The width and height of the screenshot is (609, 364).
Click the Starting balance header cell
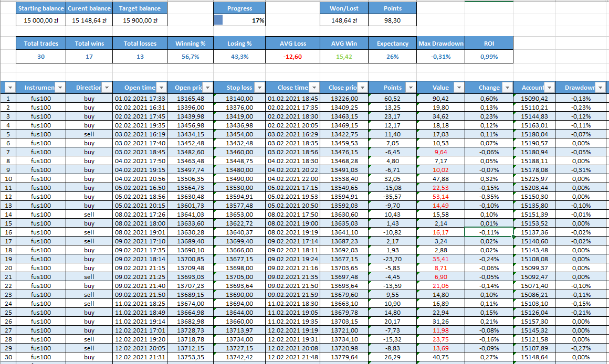point(41,8)
